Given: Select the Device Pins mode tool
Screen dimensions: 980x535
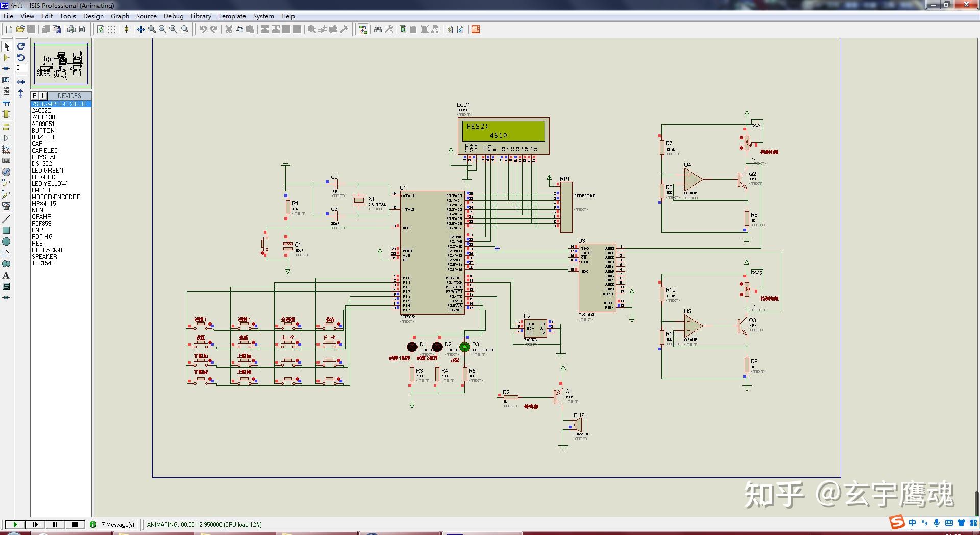Looking at the screenshot, I should pos(6,138).
